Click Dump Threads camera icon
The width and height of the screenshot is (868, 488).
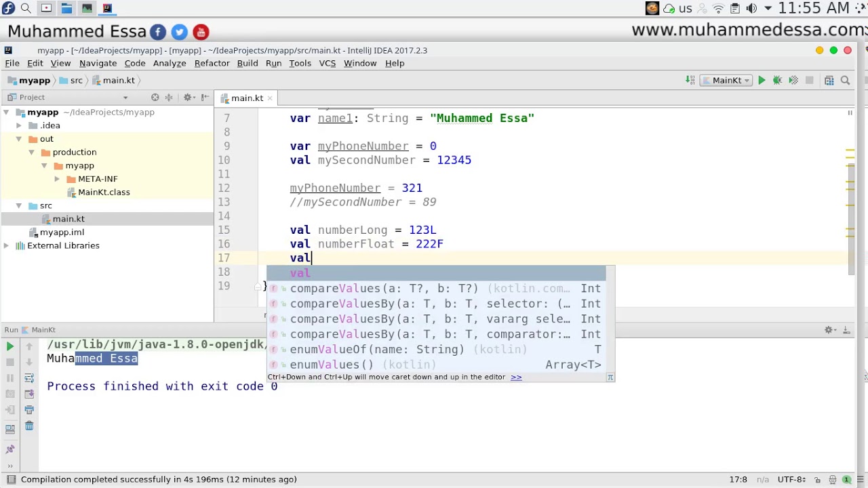pos(10,394)
